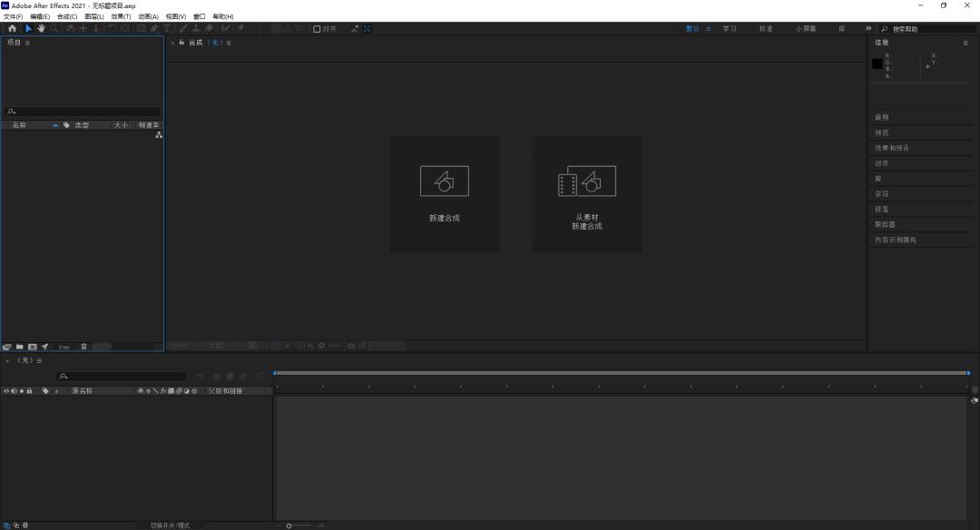Select the Selection tool in the toolbar
This screenshot has width=980, height=530.
click(28, 28)
